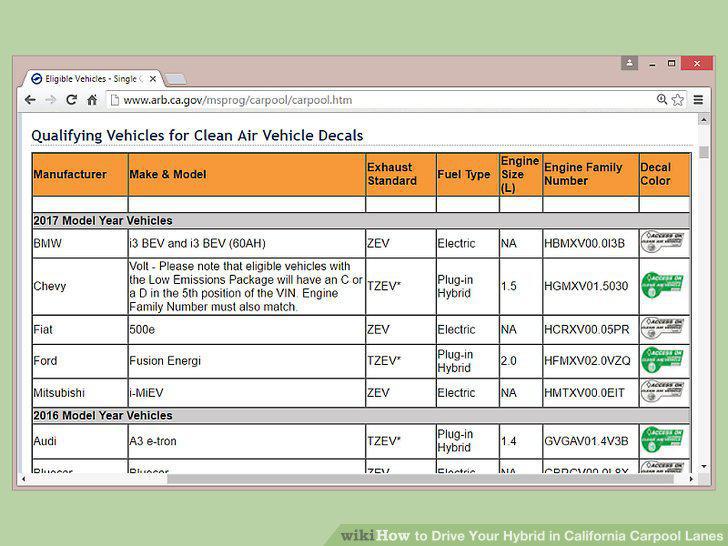Click the vertical scrollbar down arrow
The width and height of the screenshot is (728, 546).
pos(704,467)
